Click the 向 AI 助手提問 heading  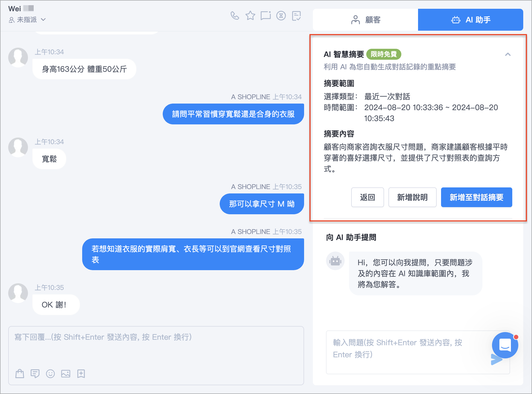(x=351, y=237)
